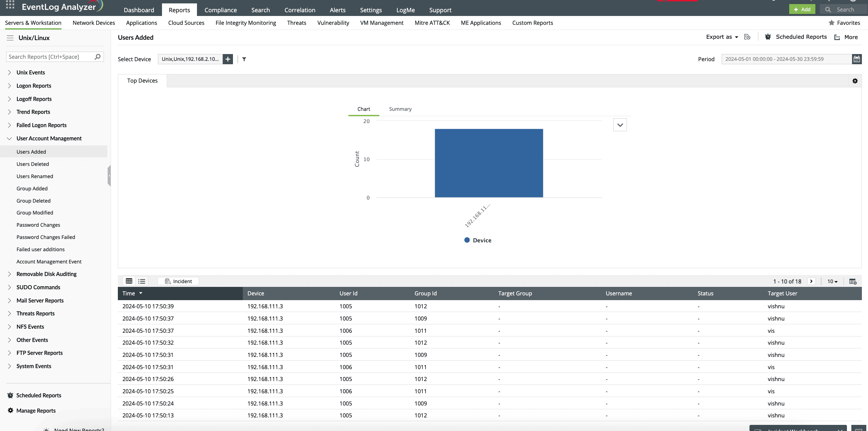Open the rows per page dropdown

pyautogui.click(x=832, y=281)
